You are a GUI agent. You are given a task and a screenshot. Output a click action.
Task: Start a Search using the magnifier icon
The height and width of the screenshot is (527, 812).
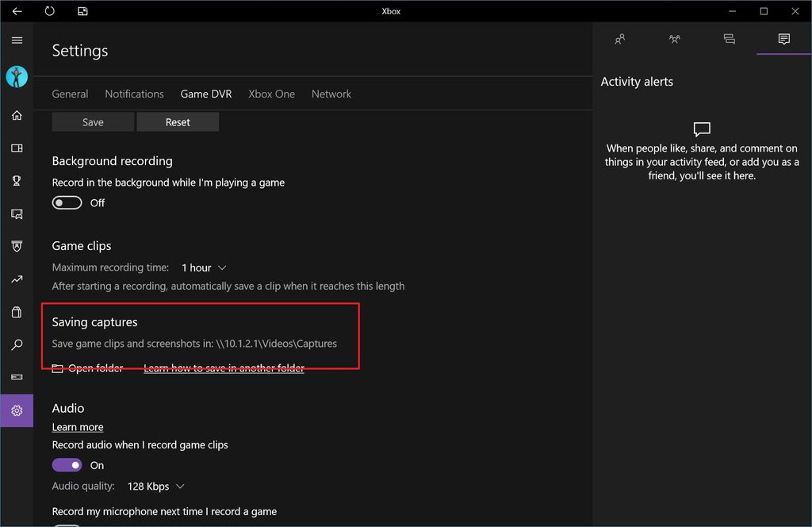pyautogui.click(x=16, y=345)
